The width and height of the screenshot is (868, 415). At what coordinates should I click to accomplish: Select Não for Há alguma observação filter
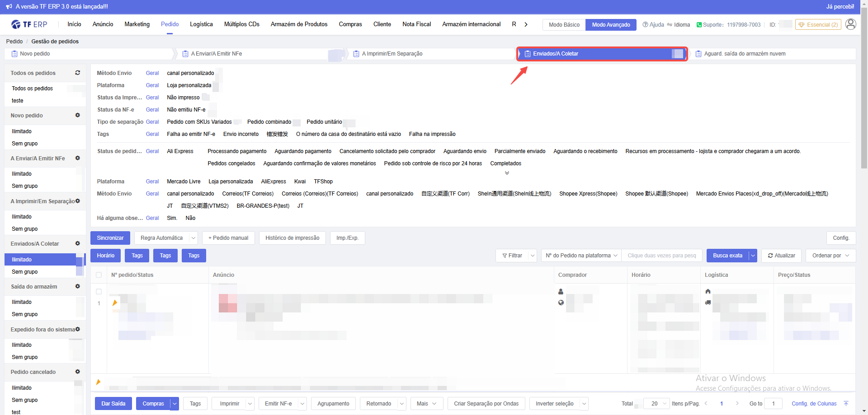click(x=190, y=218)
